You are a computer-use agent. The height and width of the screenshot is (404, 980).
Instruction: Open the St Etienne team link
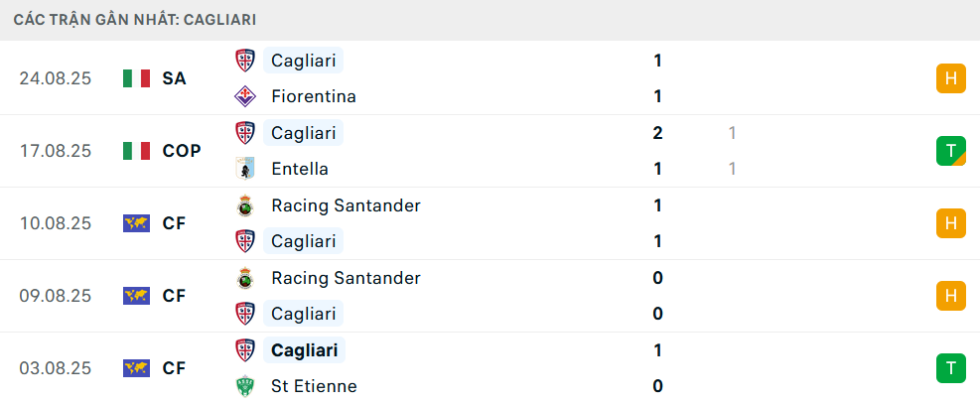click(x=314, y=386)
